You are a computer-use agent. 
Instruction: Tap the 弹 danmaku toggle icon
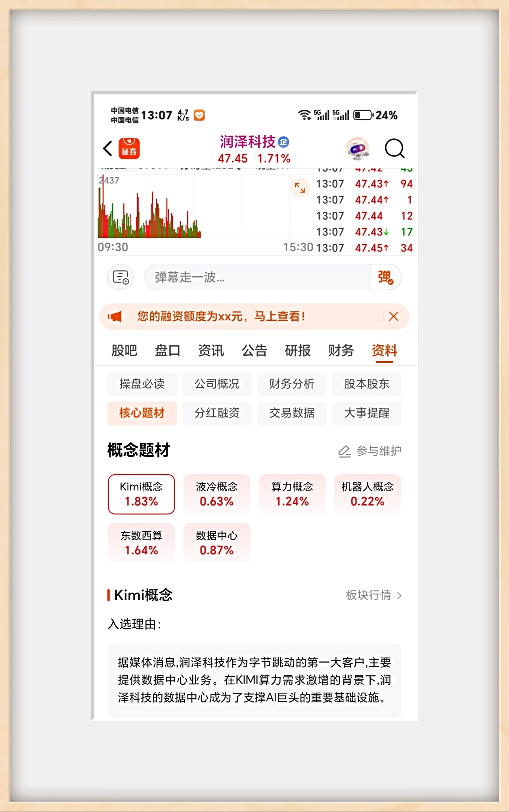(x=385, y=277)
